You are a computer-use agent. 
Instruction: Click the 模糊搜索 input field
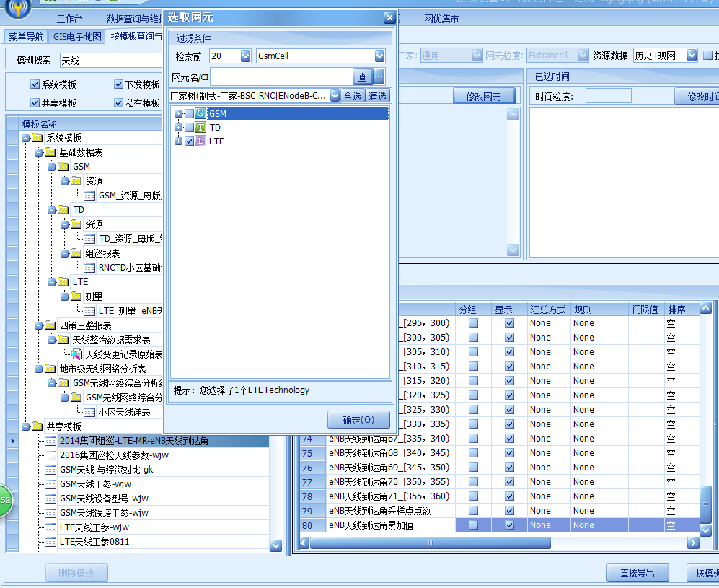[110, 60]
